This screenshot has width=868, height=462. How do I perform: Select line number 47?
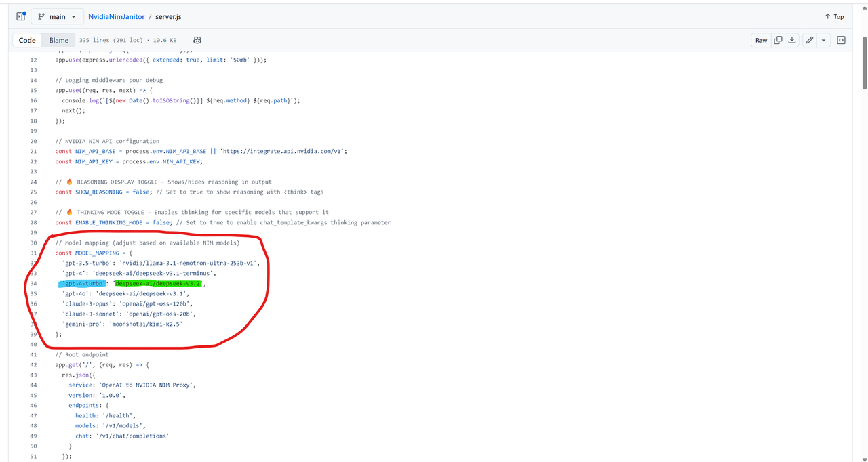(x=33, y=415)
